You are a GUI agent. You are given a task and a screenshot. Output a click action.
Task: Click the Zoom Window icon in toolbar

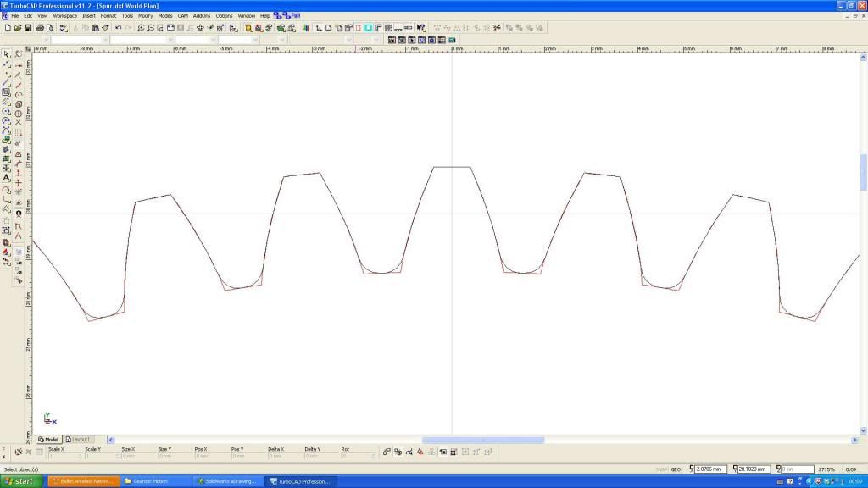pos(160,28)
